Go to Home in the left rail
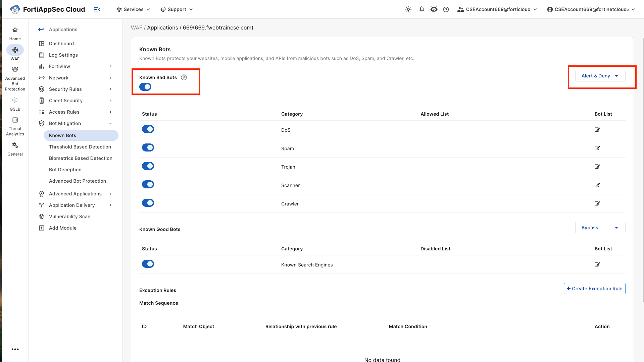The height and width of the screenshot is (362, 644). click(15, 34)
